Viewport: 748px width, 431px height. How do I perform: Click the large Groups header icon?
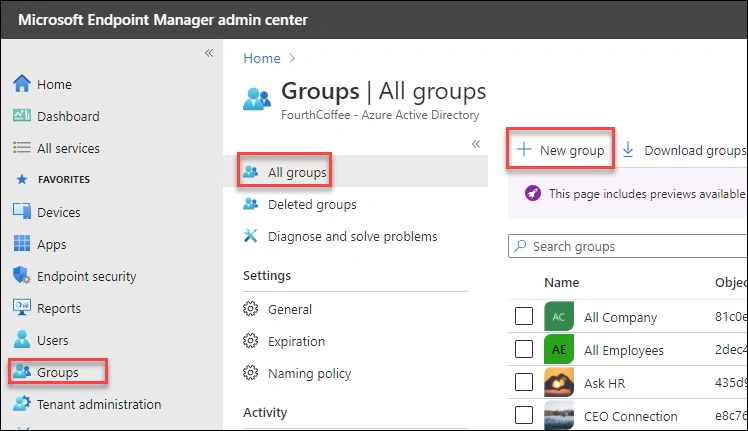(x=257, y=99)
